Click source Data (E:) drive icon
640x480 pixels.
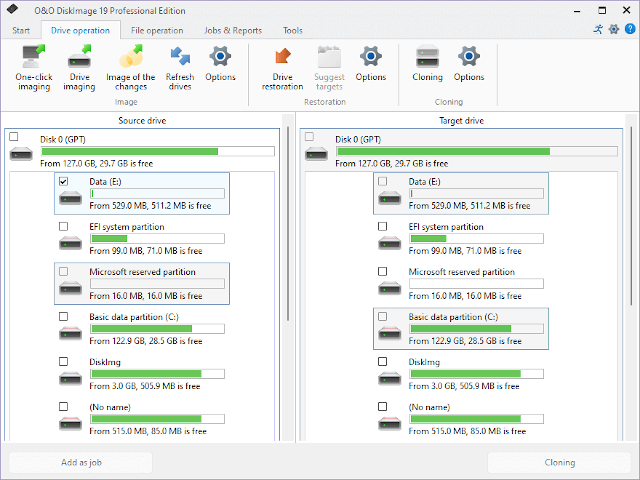tap(70, 198)
